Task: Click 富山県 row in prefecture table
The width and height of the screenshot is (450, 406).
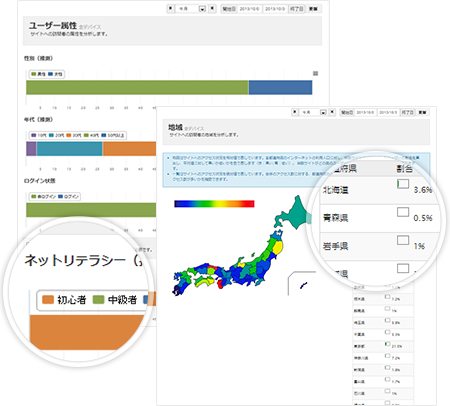Action: click(383, 381)
